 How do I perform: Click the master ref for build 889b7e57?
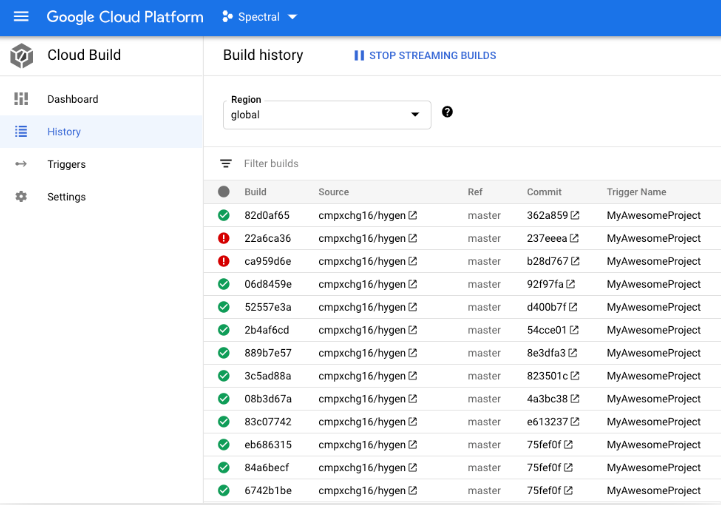coord(484,353)
